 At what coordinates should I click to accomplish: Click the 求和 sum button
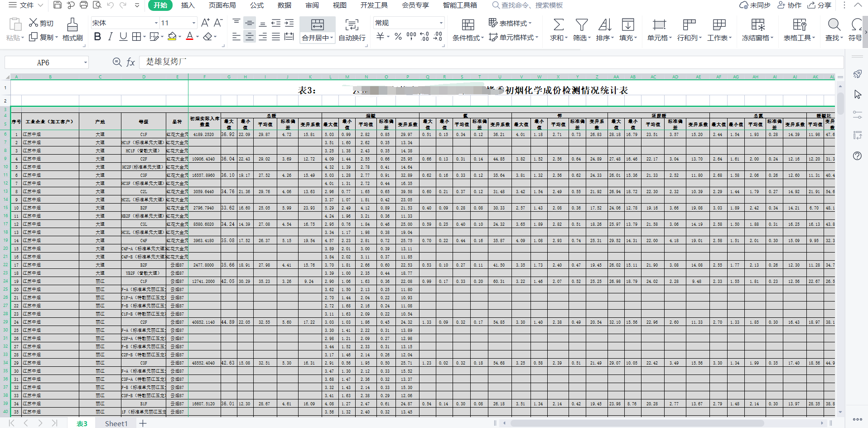[559, 30]
